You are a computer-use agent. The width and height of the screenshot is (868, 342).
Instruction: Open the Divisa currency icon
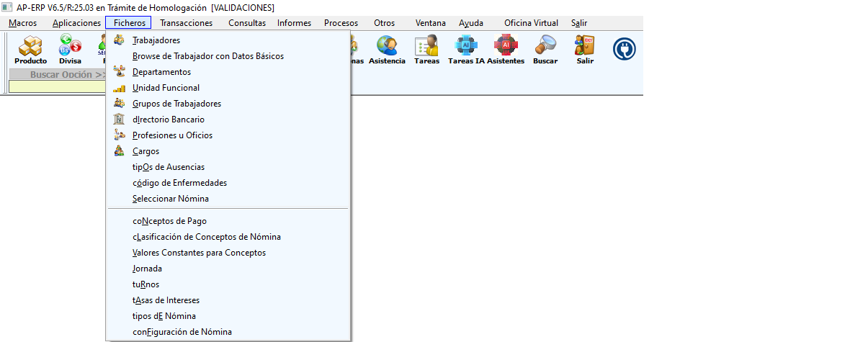coord(70,50)
